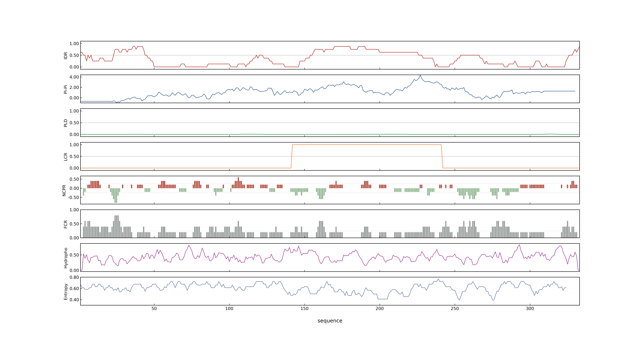Click the Entropy y-axis label

click(x=66, y=291)
